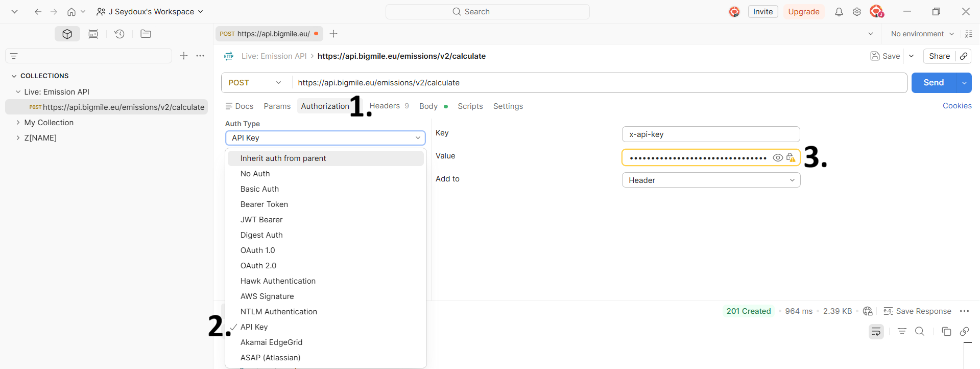
Task: Send the request
Action: (934, 83)
